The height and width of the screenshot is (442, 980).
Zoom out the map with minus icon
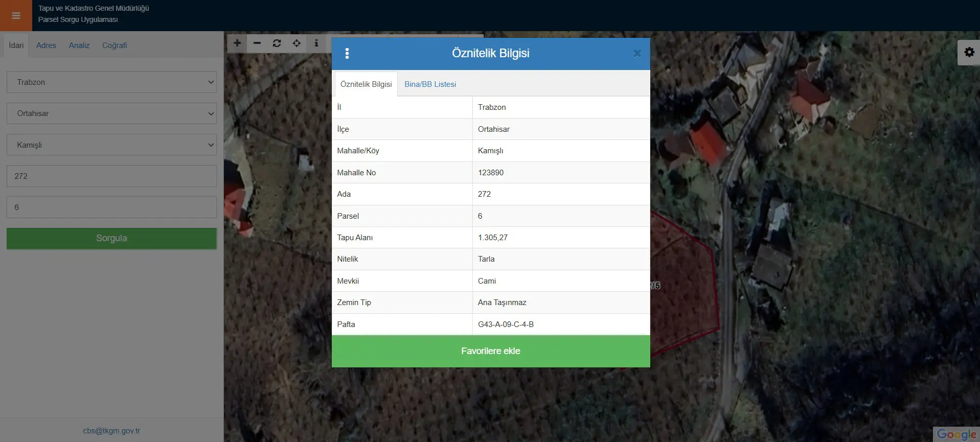(257, 43)
